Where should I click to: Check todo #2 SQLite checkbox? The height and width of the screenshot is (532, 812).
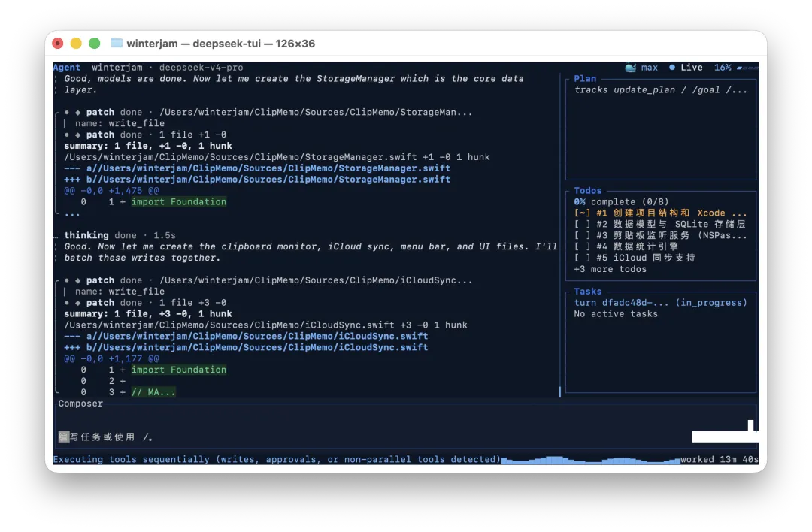[582, 224]
